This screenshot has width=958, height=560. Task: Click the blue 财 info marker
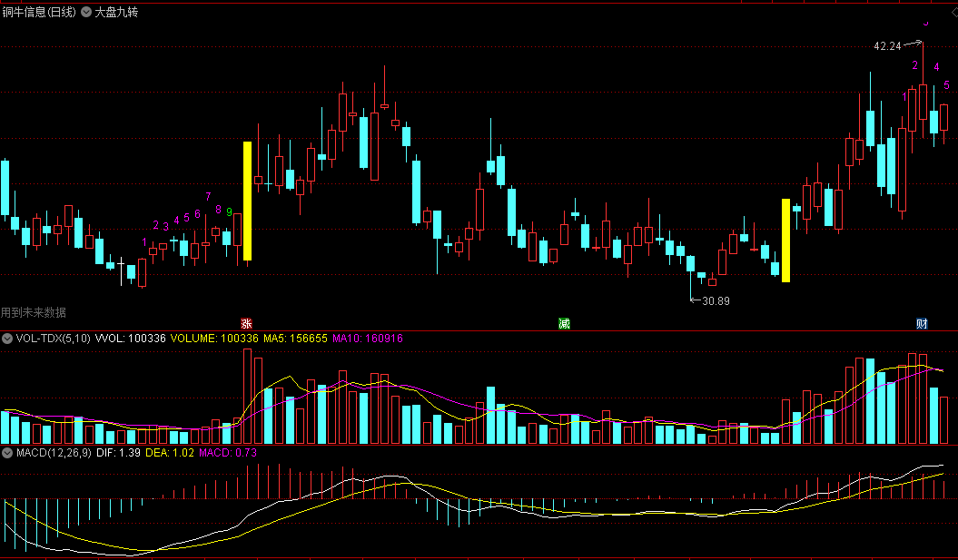[922, 324]
